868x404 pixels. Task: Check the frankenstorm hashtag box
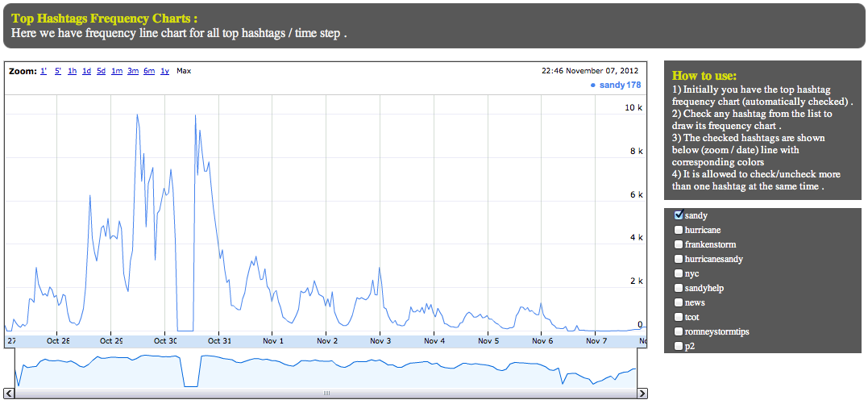click(679, 244)
